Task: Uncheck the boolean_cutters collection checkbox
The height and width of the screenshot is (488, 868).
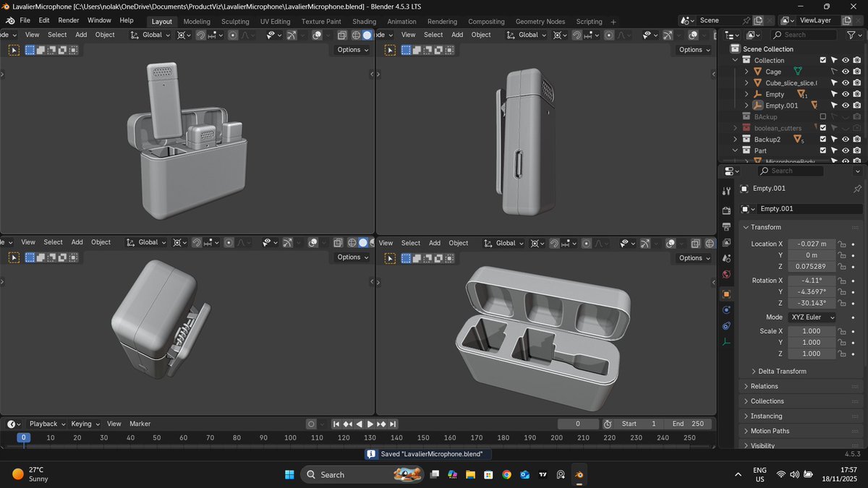Action: (822, 128)
